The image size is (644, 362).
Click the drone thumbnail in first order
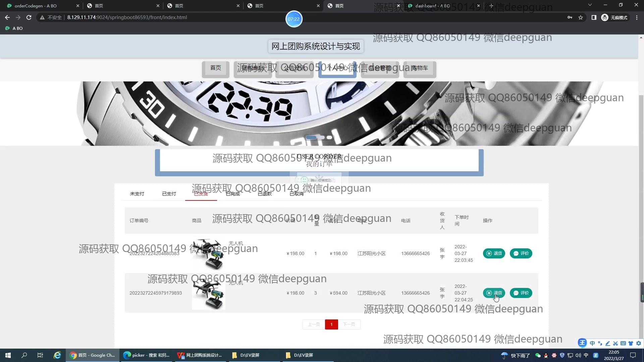click(208, 253)
